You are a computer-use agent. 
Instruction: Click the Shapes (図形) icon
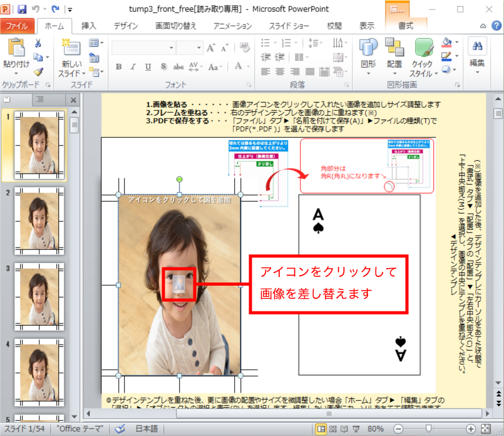tap(368, 49)
